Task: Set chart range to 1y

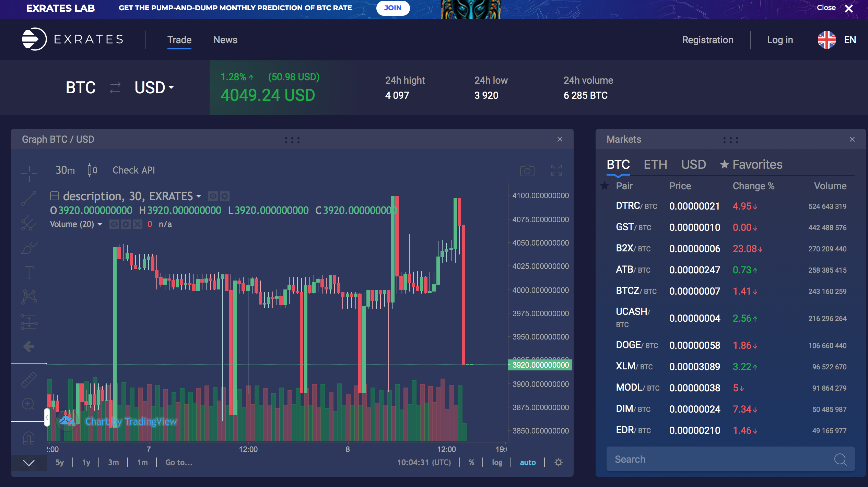Action: tap(86, 462)
